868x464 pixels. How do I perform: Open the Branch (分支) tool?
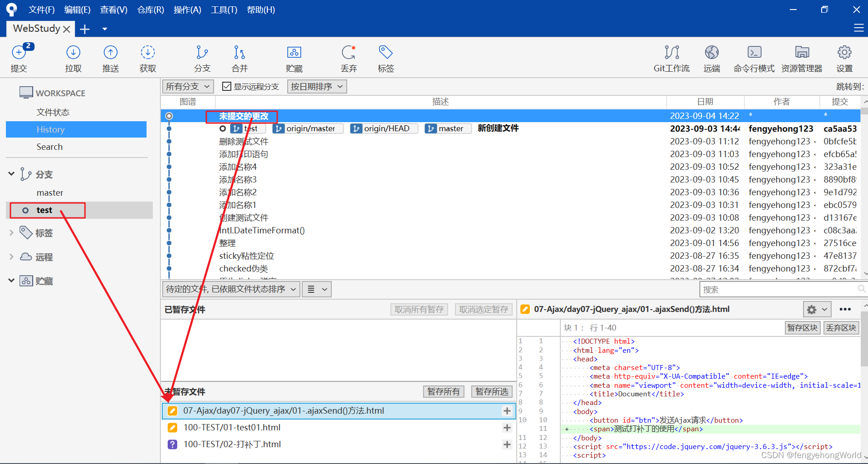coord(202,58)
